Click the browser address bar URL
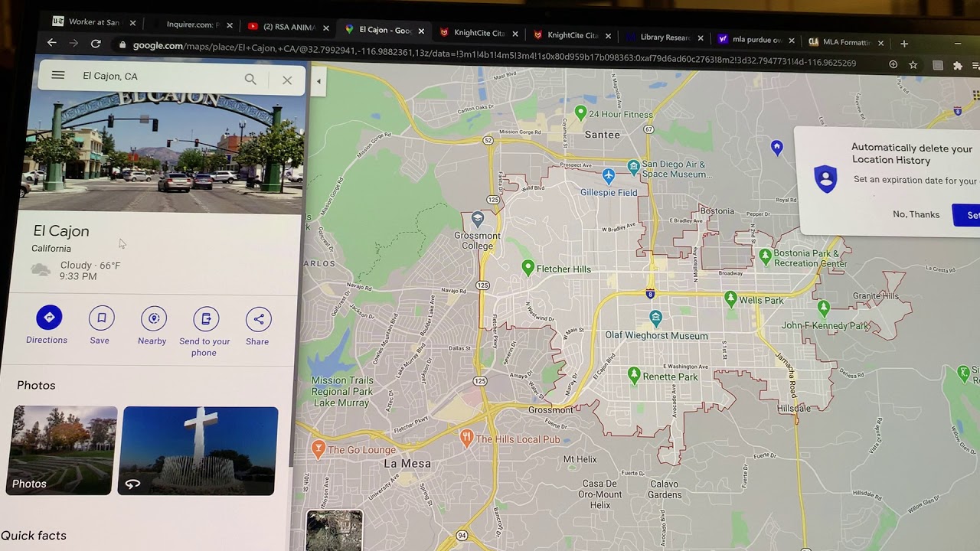Image resolution: width=980 pixels, height=551 pixels. (x=495, y=54)
